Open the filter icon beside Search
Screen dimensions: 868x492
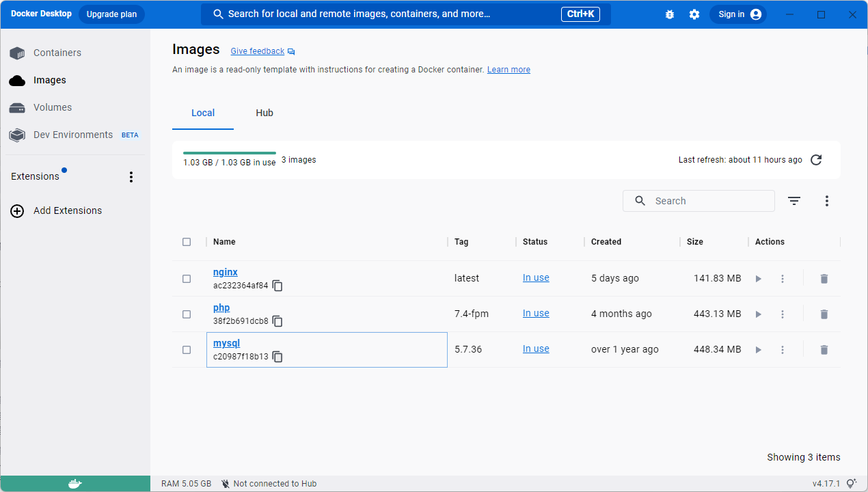(794, 201)
